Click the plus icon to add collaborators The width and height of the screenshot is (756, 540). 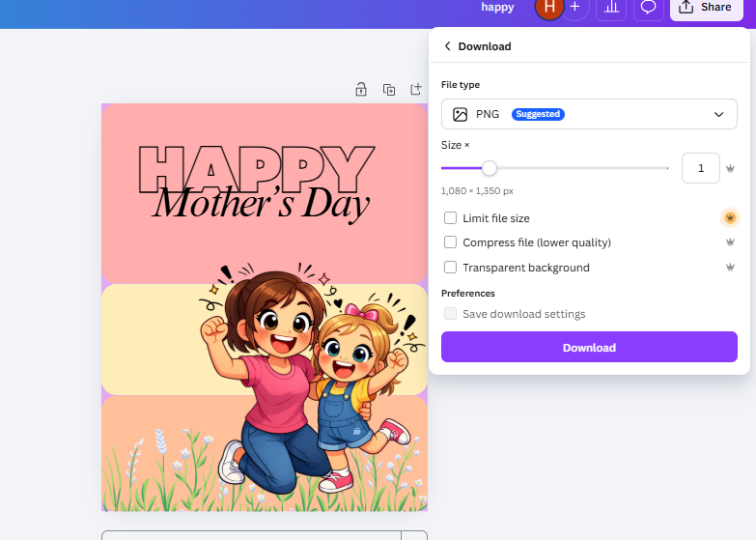(x=575, y=7)
